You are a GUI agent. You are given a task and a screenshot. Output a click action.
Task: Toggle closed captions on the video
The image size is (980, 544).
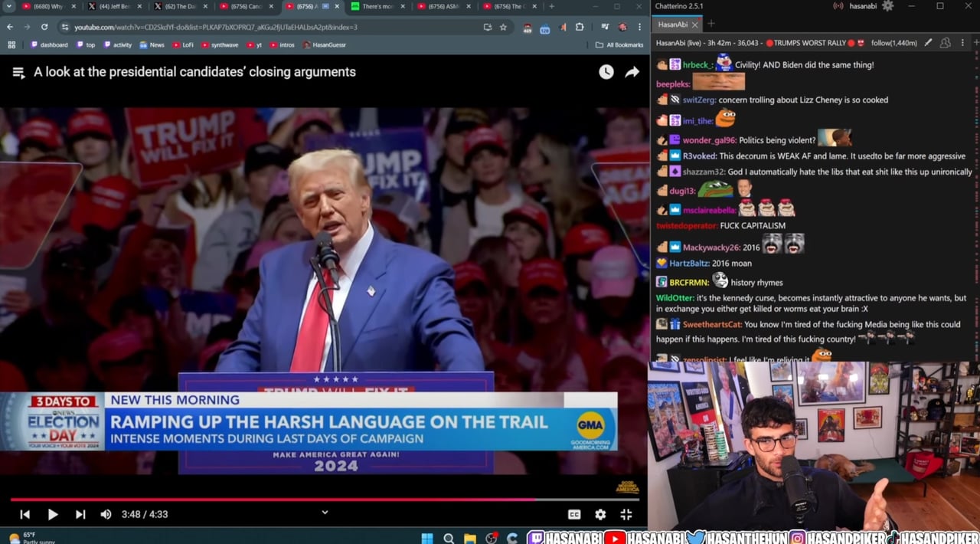tap(574, 514)
